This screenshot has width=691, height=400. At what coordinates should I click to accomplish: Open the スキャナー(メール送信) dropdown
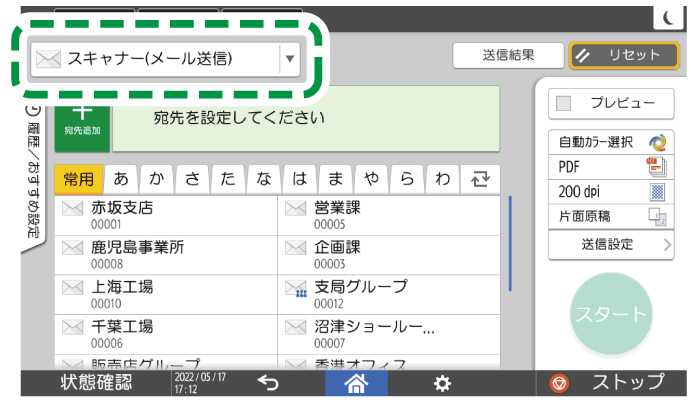pyautogui.click(x=165, y=59)
